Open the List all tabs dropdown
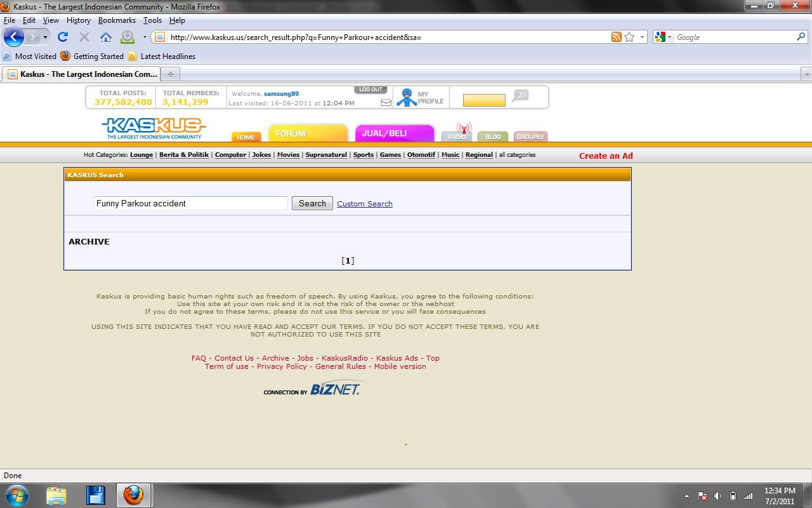Image resolution: width=812 pixels, height=508 pixels. [806, 74]
